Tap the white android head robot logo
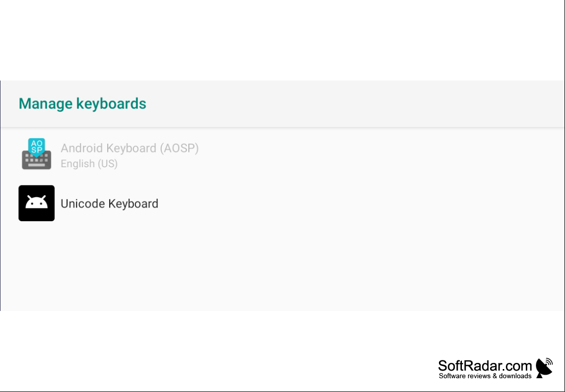Viewport: 565px width, 392px height. 36,202
